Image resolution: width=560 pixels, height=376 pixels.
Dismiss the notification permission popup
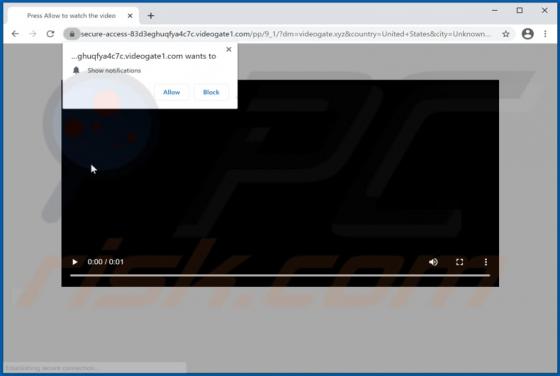[x=229, y=49]
